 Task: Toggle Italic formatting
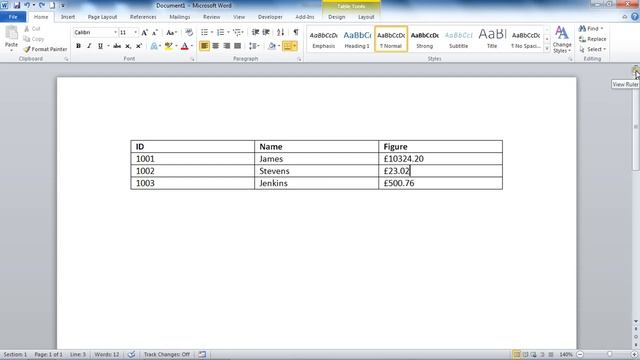[89, 46]
